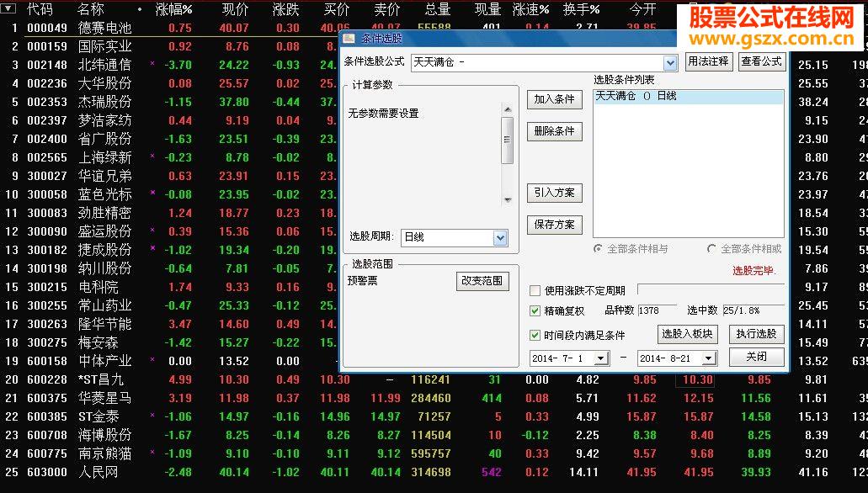Click the 计算参数 scrollbar down arrow
The height and width of the screenshot is (493, 868).
pos(507,199)
